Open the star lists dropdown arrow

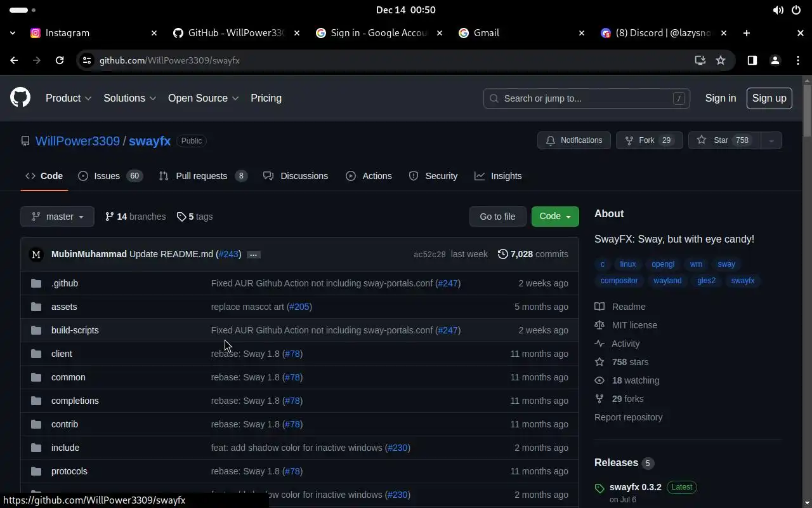[x=771, y=140]
